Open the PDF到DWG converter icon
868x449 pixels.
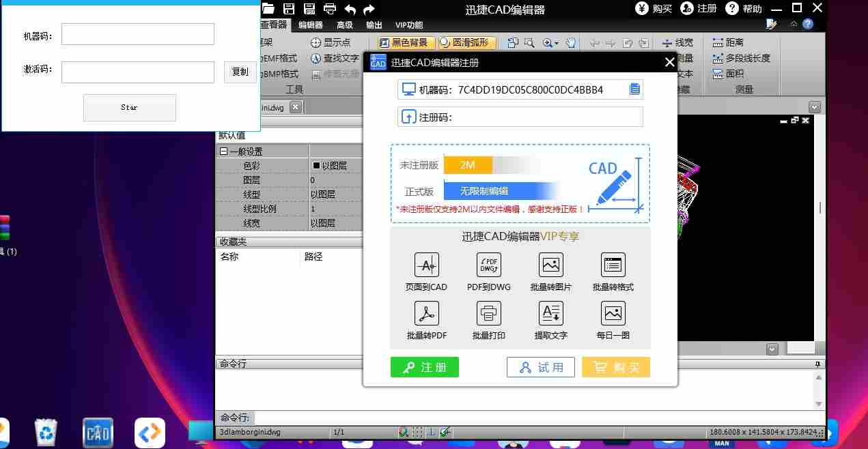[x=489, y=265]
